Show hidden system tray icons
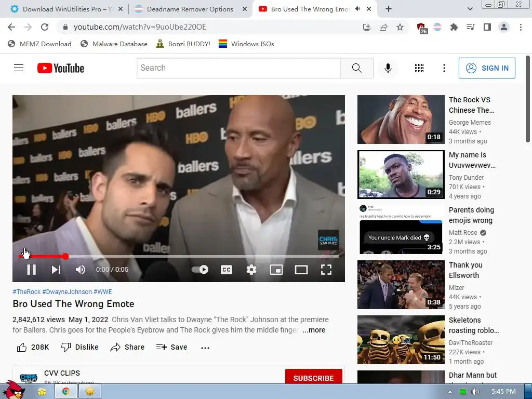 450,392
